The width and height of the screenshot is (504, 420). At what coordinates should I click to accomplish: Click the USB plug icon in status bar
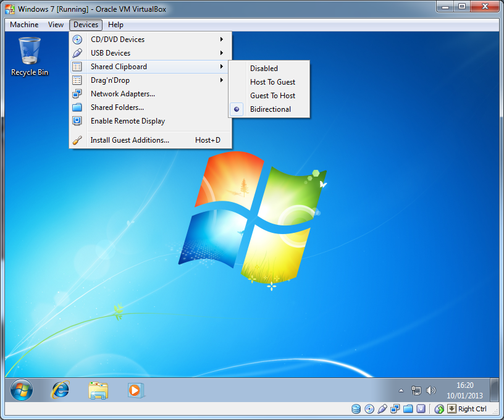[x=382, y=409]
